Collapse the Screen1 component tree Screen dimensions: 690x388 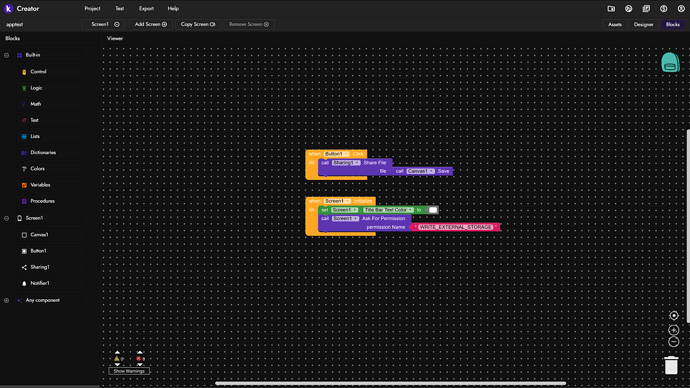tap(7, 218)
